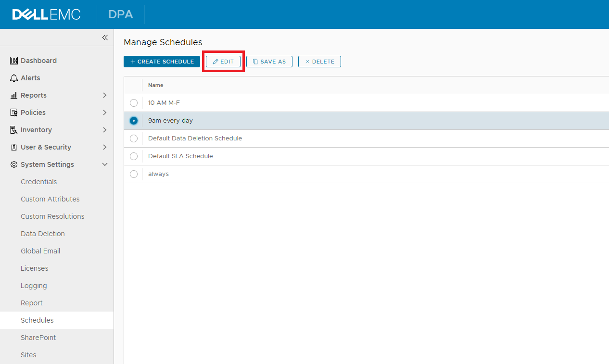Screen dimensions: 609x364
Task: Select Default Data Deletion Schedule radio button
Action: (134, 138)
